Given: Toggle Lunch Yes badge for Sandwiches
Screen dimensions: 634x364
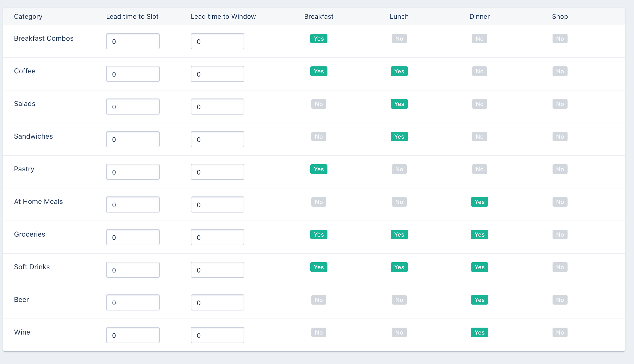Looking at the screenshot, I should pos(399,136).
